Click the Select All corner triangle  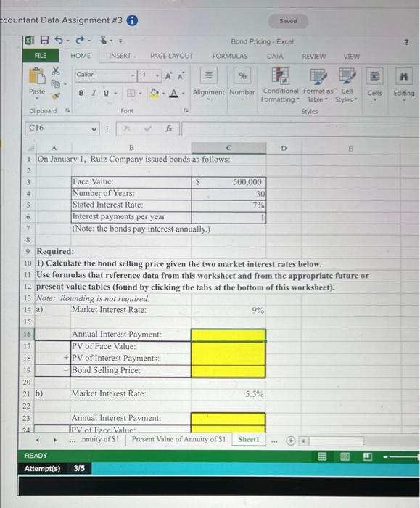pyautogui.click(x=31, y=148)
